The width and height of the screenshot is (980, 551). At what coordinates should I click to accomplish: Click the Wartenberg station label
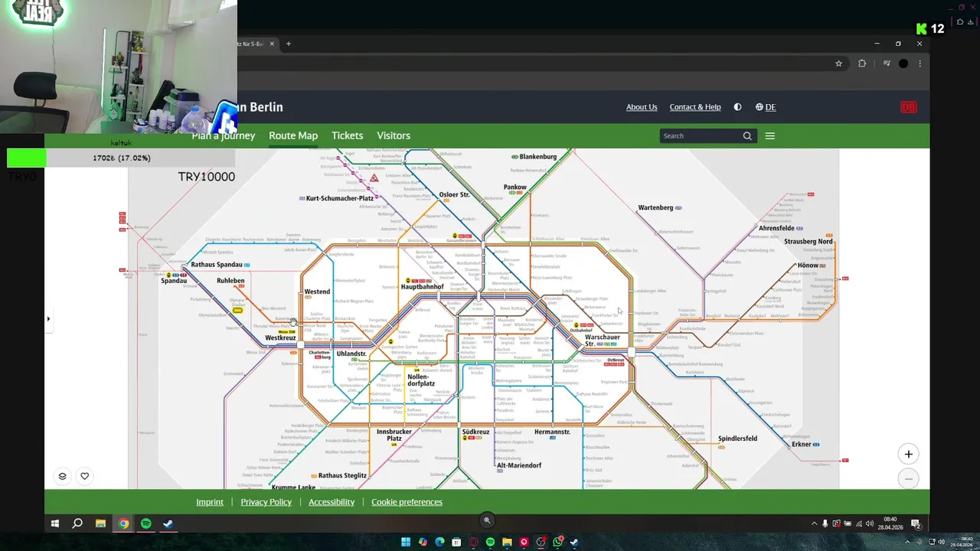[655, 207]
